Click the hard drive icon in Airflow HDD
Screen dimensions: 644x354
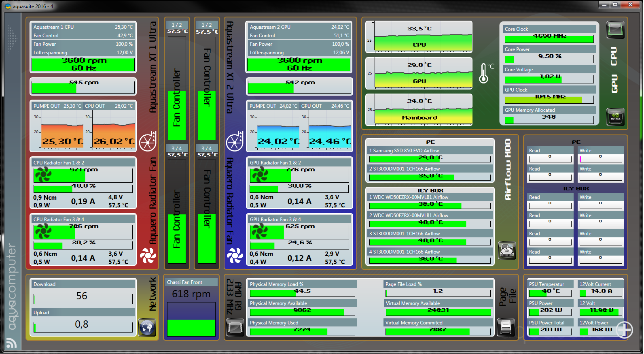[506, 250]
